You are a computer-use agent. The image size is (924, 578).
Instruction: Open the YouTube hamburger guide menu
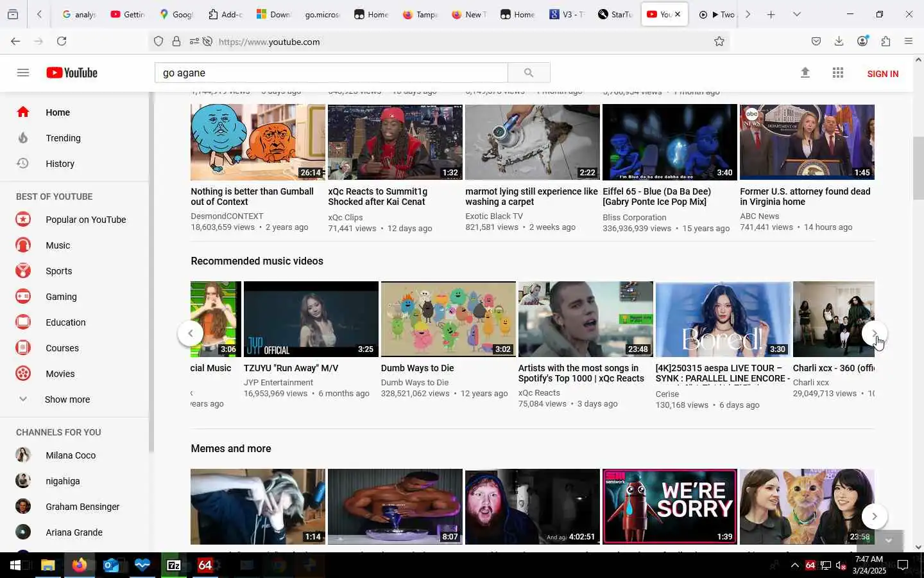[23, 73]
